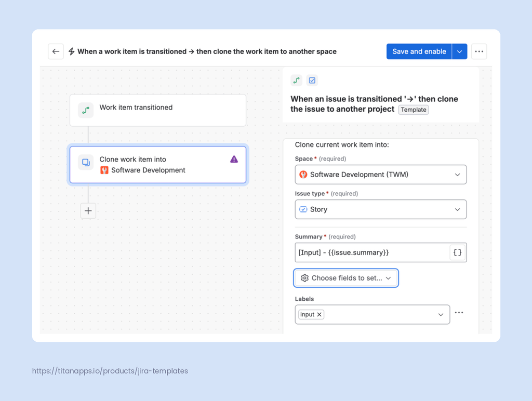
Task: Click the purple warning triangle icon
Action: [234, 159]
